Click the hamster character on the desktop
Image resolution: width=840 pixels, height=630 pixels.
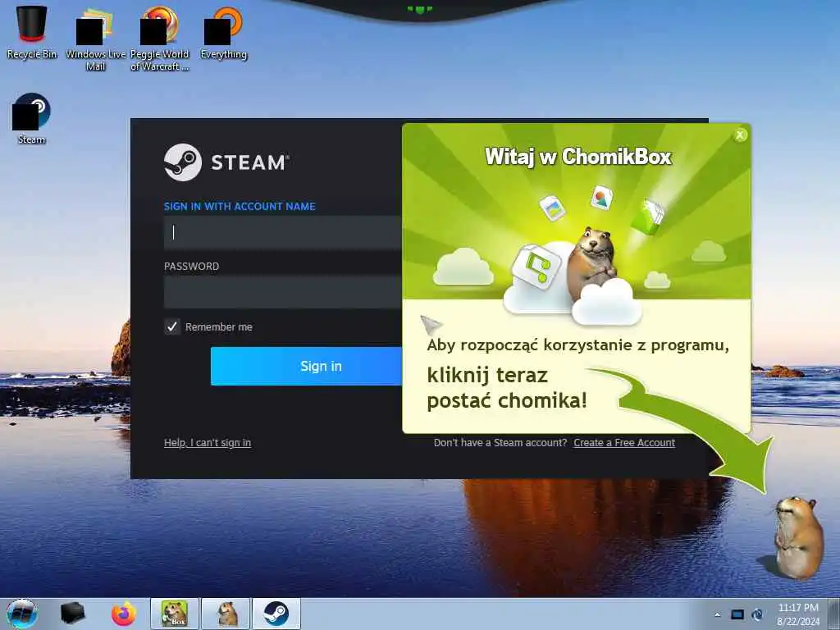coord(797,536)
